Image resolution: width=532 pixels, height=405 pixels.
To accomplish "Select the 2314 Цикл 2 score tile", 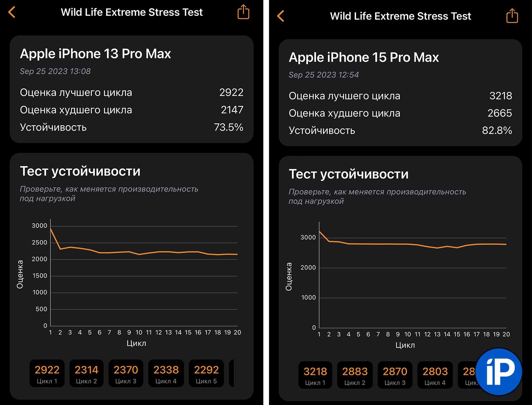I will [x=86, y=374].
